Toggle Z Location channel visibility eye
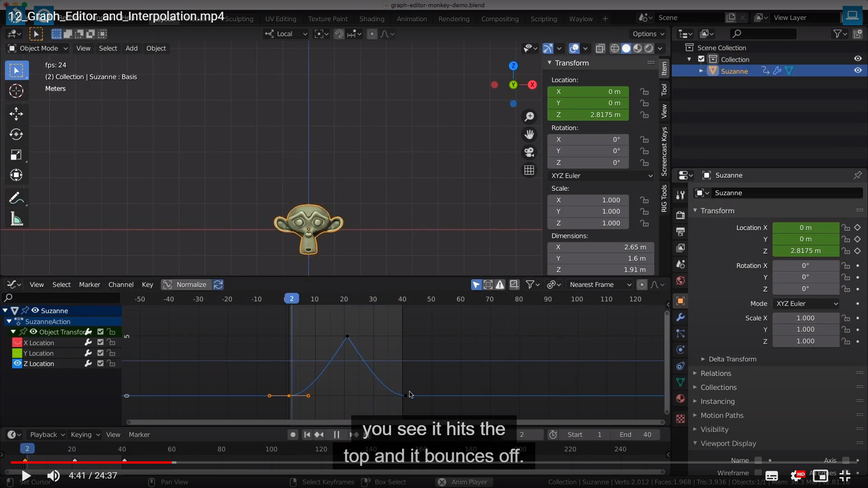 point(17,363)
